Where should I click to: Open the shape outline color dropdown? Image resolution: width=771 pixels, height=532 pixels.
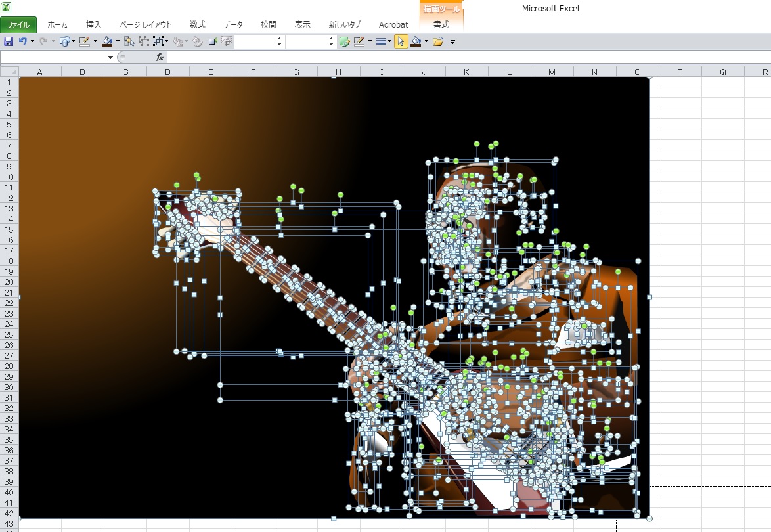95,42
